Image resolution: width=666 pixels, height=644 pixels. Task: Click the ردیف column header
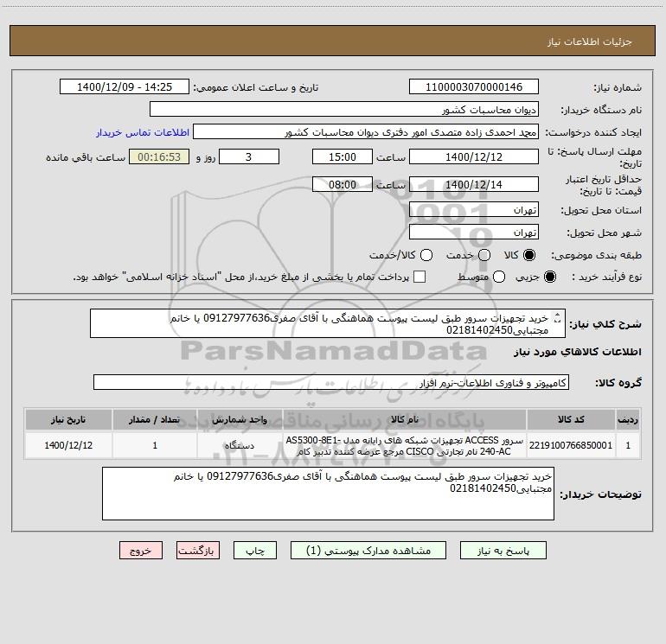pyautogui.click(x=628, y=419)
